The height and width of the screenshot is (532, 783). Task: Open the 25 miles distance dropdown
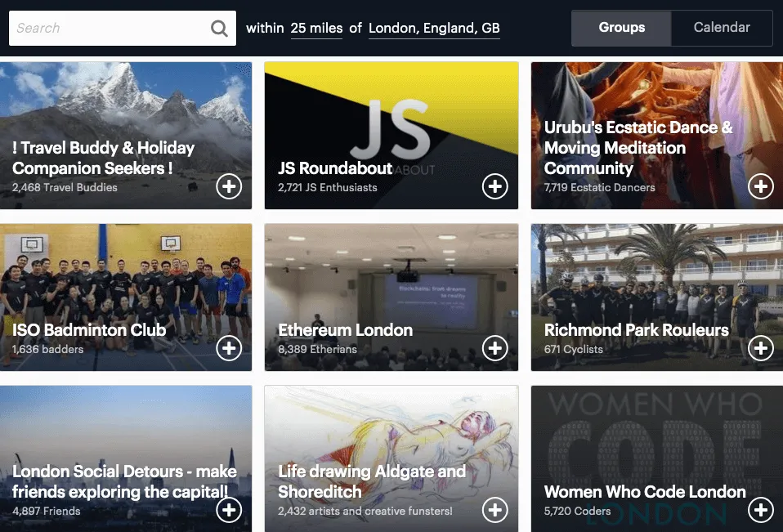[316, 27]
